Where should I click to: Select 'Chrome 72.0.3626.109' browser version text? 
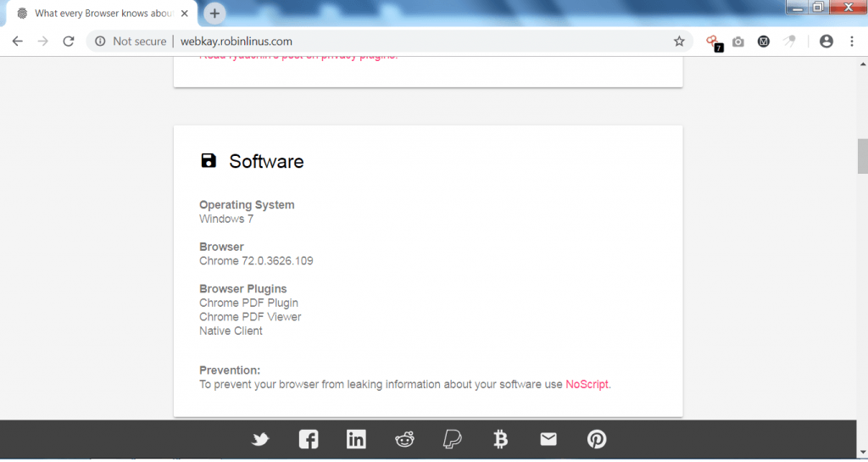pyautogui.click(x=256, y=261)
